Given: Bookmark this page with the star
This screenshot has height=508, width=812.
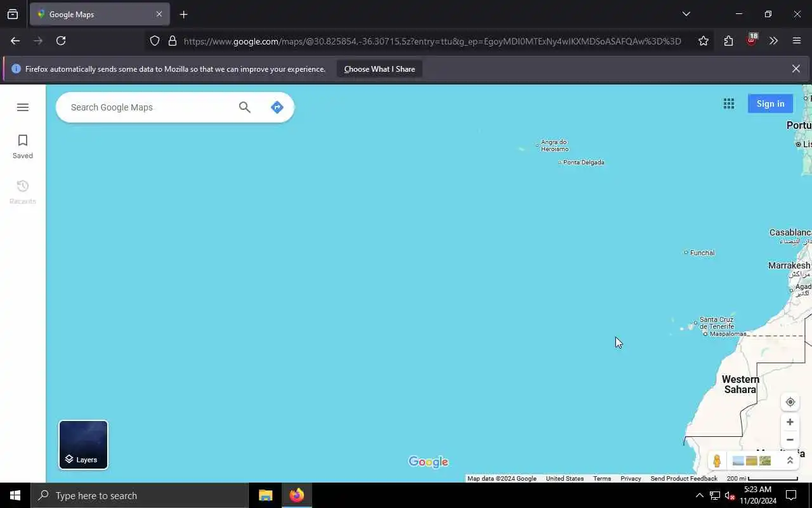Looking at the screenshot, I should click(x=704, y=41).
